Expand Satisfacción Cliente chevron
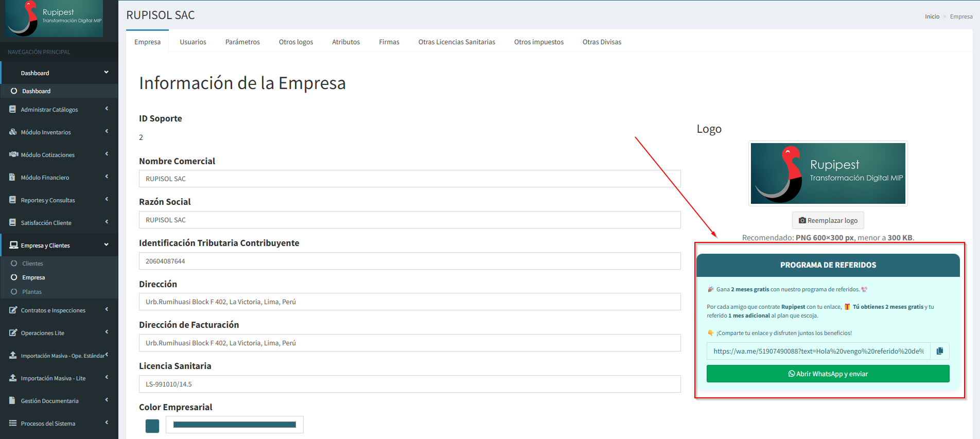The height and width of the screenshot is (439, 980). pos(107,222)
